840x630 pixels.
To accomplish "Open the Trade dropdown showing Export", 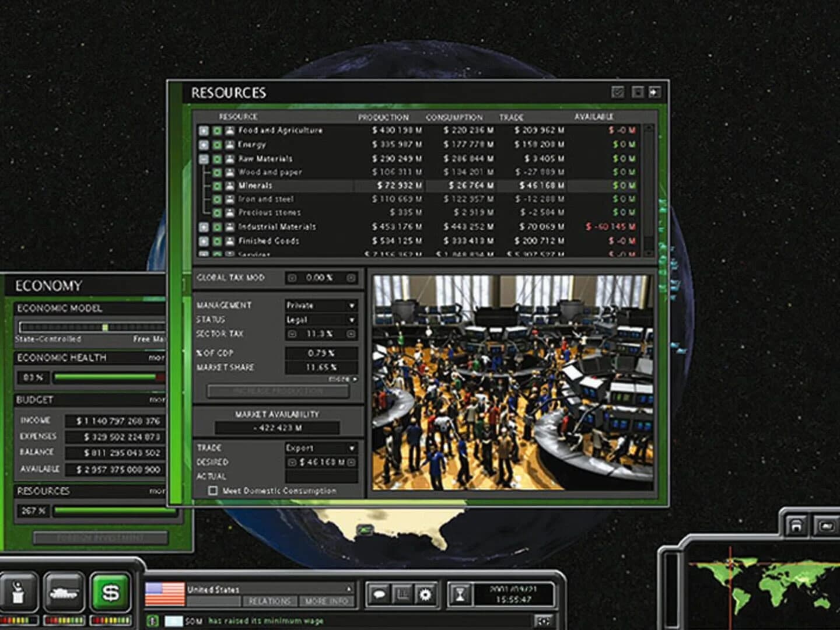I will tap(321, 449).
